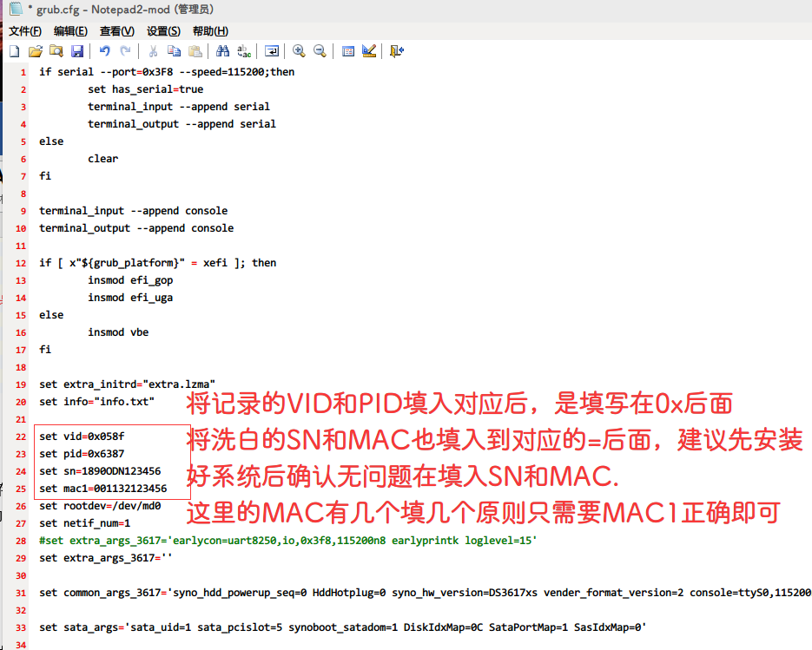812x650 pixels.
Task: Click the New file toolbar icon
Action: [15, 51]
